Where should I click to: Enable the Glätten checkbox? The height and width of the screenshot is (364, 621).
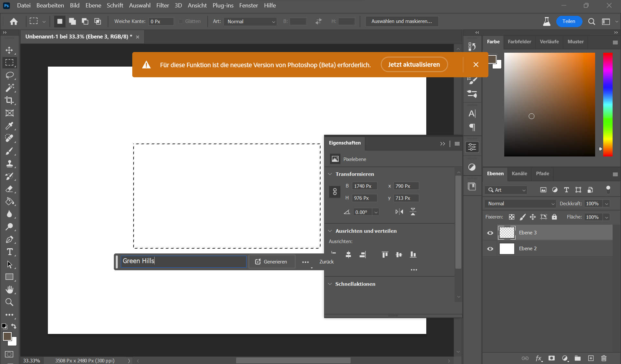point(181,21)
